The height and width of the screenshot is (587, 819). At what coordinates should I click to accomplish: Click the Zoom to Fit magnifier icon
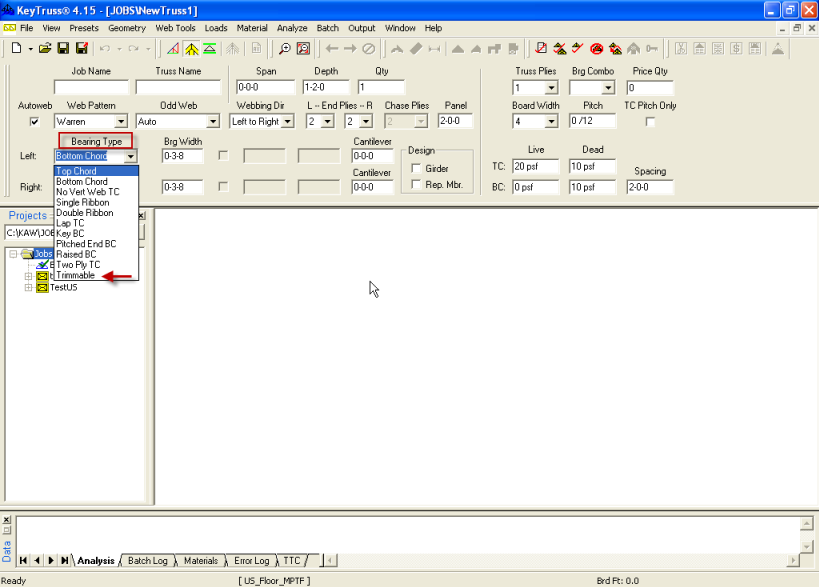303,49
